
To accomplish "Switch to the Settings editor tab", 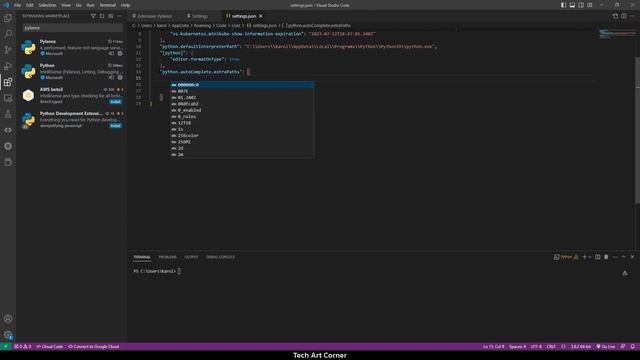I will 198,16.
